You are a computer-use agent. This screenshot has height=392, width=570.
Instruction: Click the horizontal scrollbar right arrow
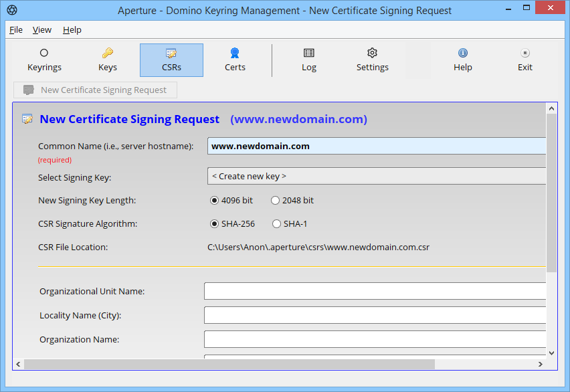[x=541, y=364]
